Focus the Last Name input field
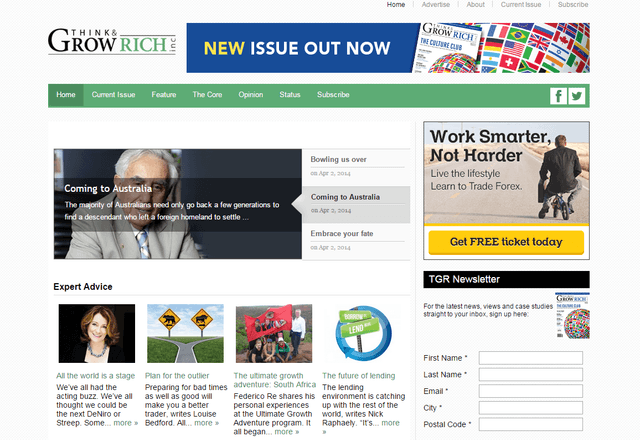640x440 pixels. [x=531, y=375]
